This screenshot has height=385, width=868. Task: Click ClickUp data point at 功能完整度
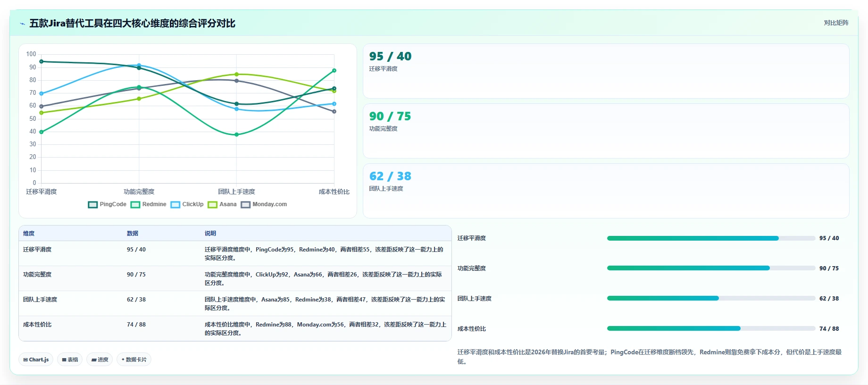[139, 65]
